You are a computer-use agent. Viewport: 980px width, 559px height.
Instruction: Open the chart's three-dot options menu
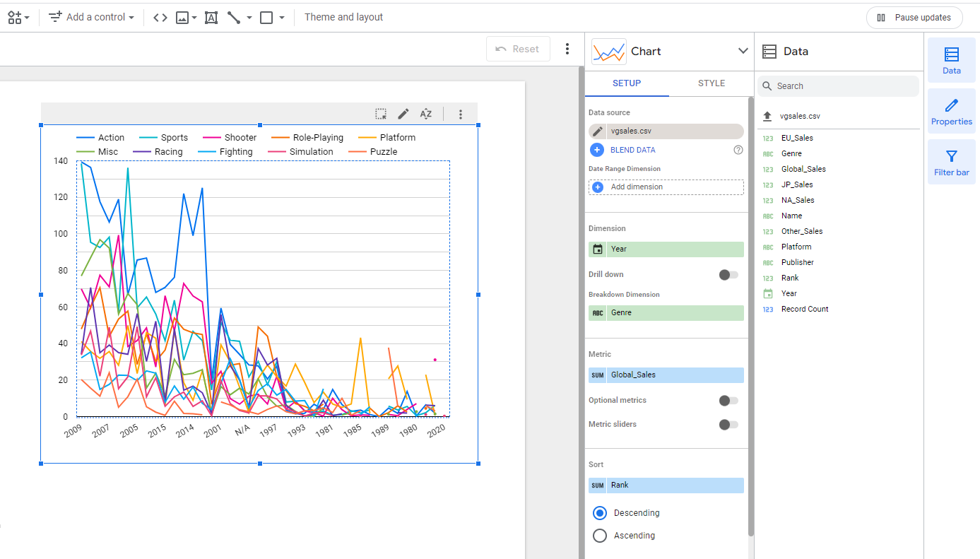click(461, 114)
